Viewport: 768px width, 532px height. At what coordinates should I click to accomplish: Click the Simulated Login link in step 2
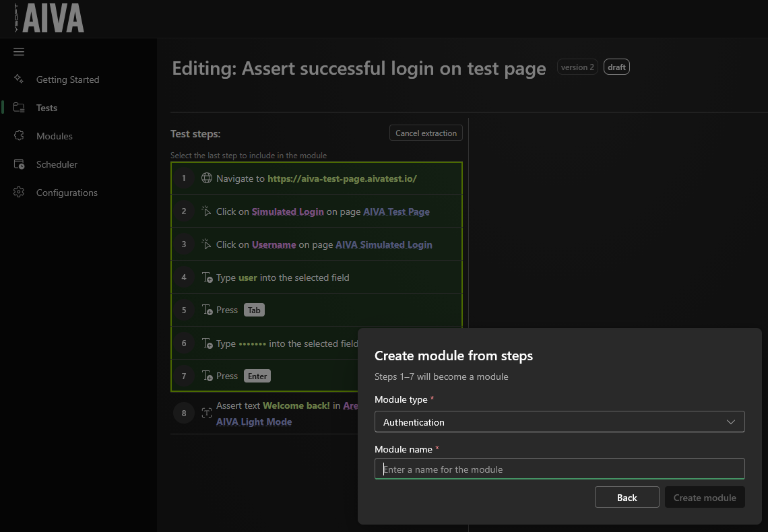(288, 211)
